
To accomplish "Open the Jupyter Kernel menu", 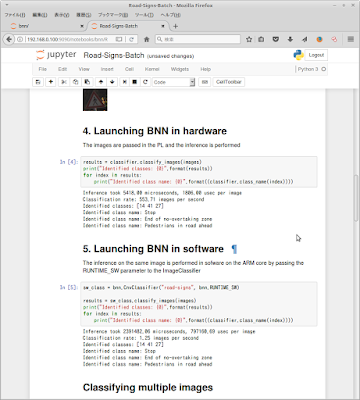I will 152,69.
